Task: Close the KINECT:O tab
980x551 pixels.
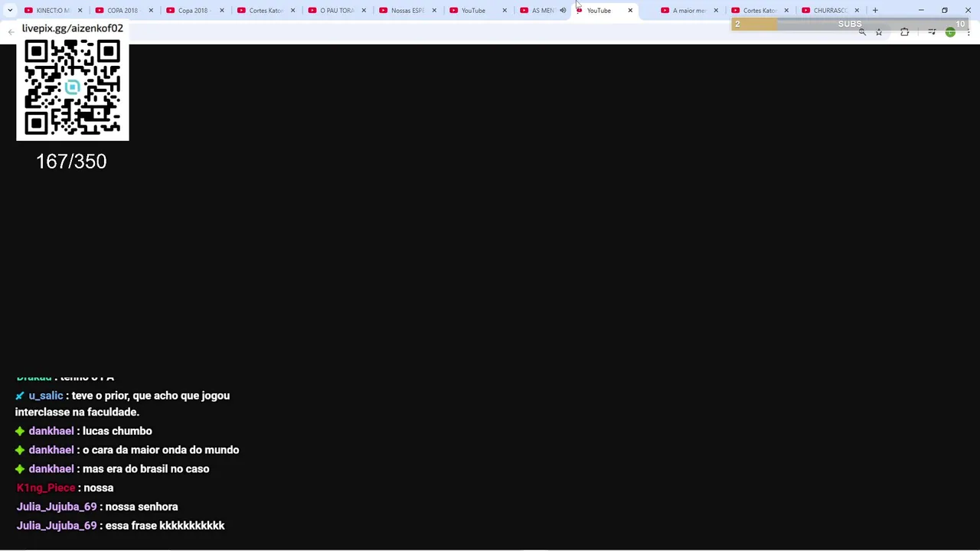Action: [80, 11]
